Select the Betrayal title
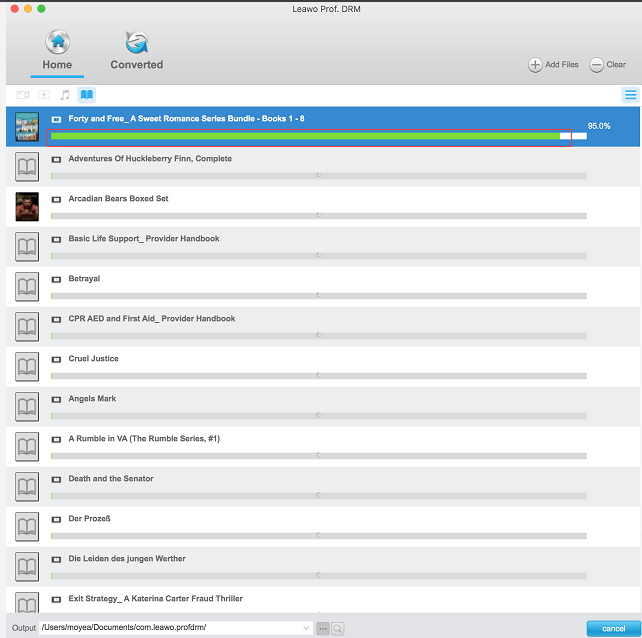The width and height of the screenshot is (642, 638). (x=84, y=279)
